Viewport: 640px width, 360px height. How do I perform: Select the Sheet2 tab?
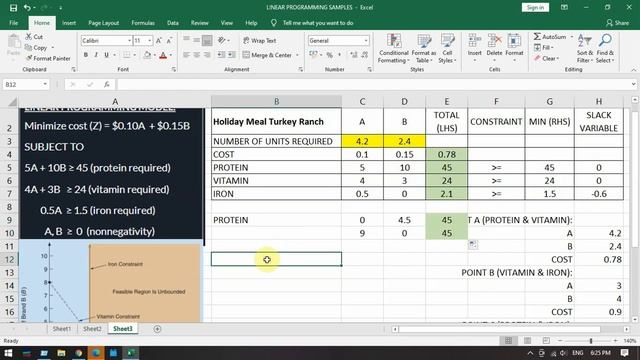coord(92,329)
